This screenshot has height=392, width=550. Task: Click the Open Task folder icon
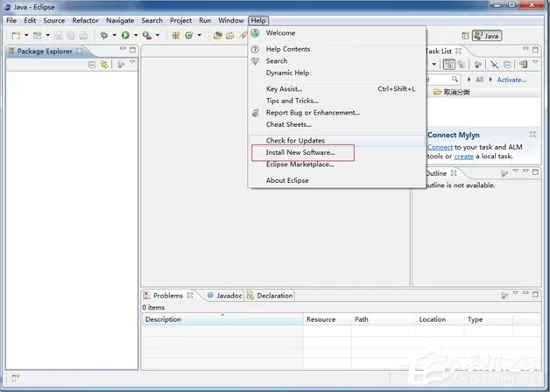pos(230,35)
